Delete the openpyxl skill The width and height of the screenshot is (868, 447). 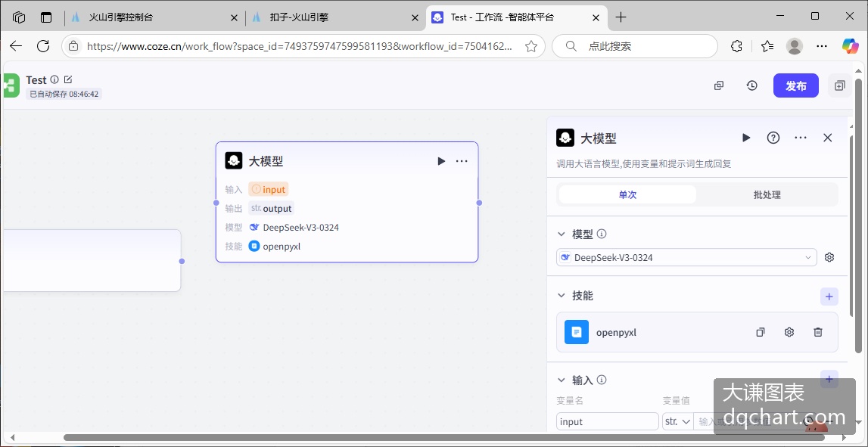coord(818,332)
